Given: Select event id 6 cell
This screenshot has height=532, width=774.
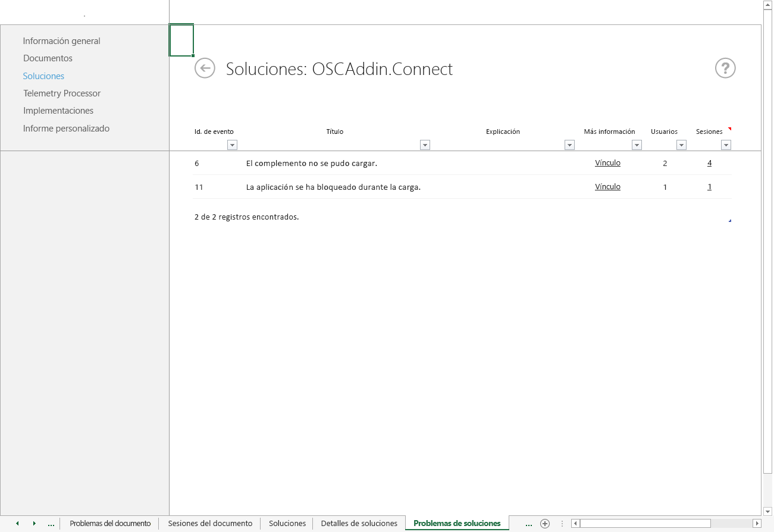Looking at the screenshot, I should [197, 163].
